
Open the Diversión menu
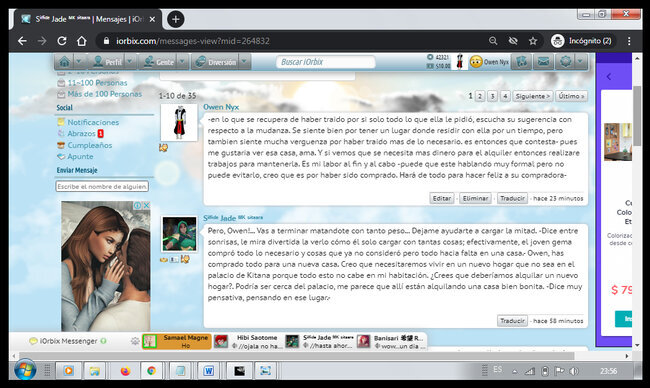pos(216,62)
